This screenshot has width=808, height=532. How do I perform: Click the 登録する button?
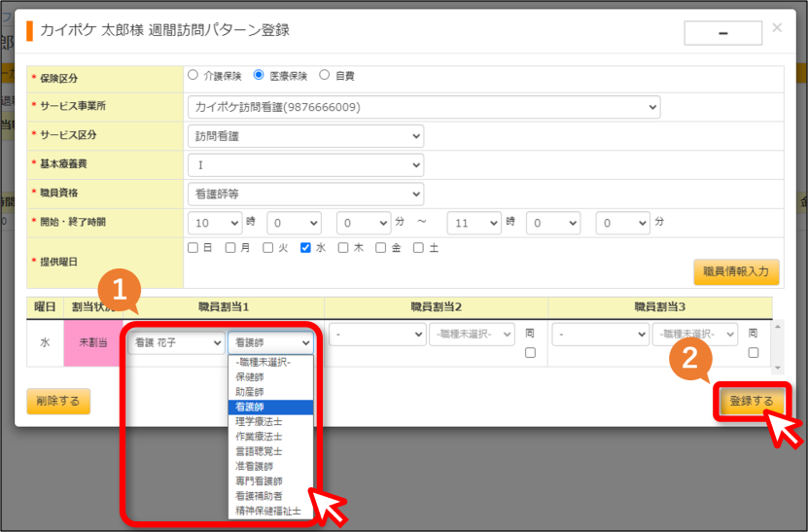(x=752, y=401)
